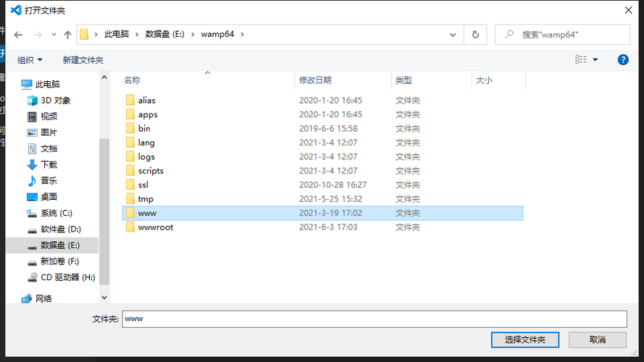Click wamp64 in address breadcrumb
This screenshot has width=644, height=362.
pos(217,34)
